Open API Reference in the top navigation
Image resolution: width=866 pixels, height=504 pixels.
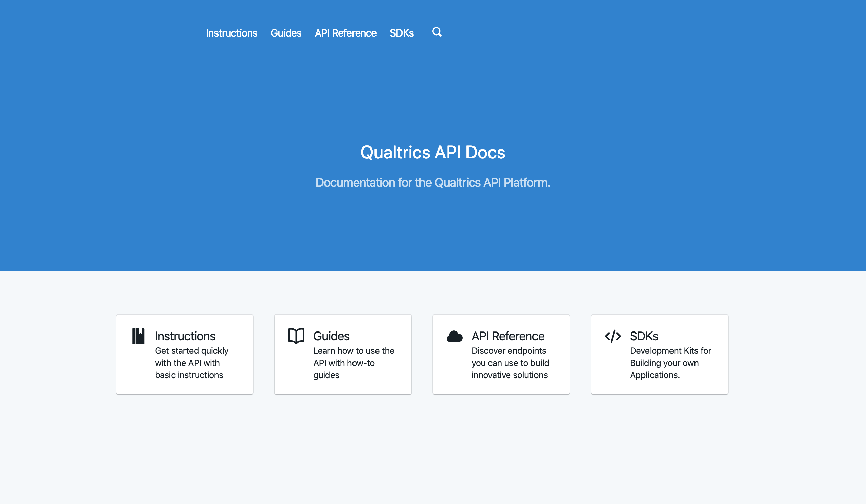pos(345,33)
